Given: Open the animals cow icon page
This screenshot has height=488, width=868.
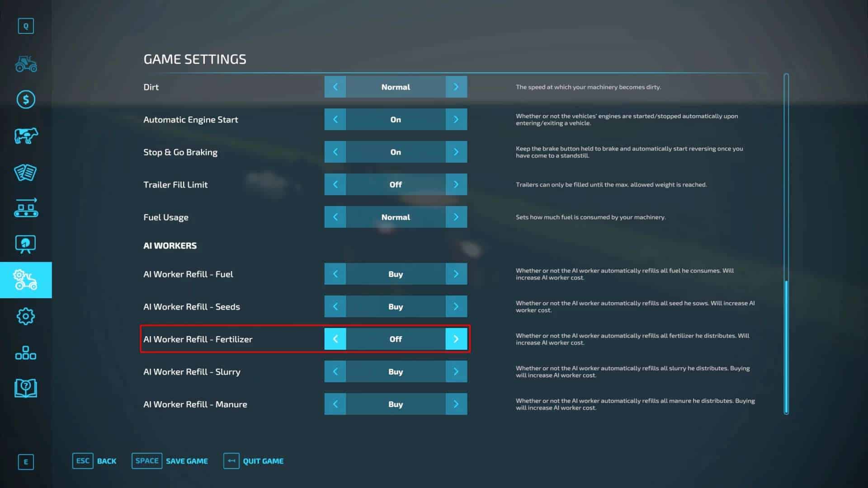Looking at the screenshot, I should (x=26, y=136).
